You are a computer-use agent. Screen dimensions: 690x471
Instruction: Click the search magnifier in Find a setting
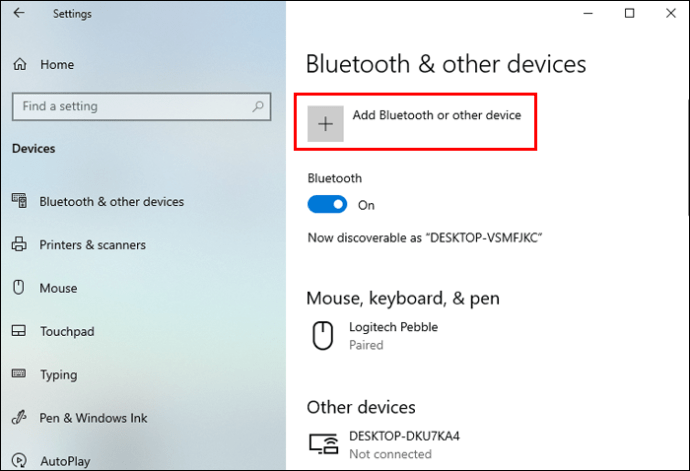258,106
